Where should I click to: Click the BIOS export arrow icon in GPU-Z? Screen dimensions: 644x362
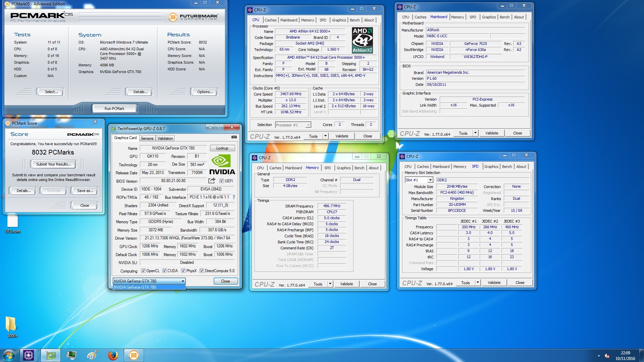point(211,181)
